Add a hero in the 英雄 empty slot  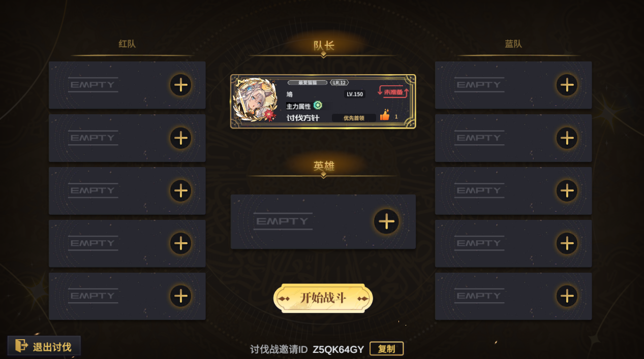point(387,221)
